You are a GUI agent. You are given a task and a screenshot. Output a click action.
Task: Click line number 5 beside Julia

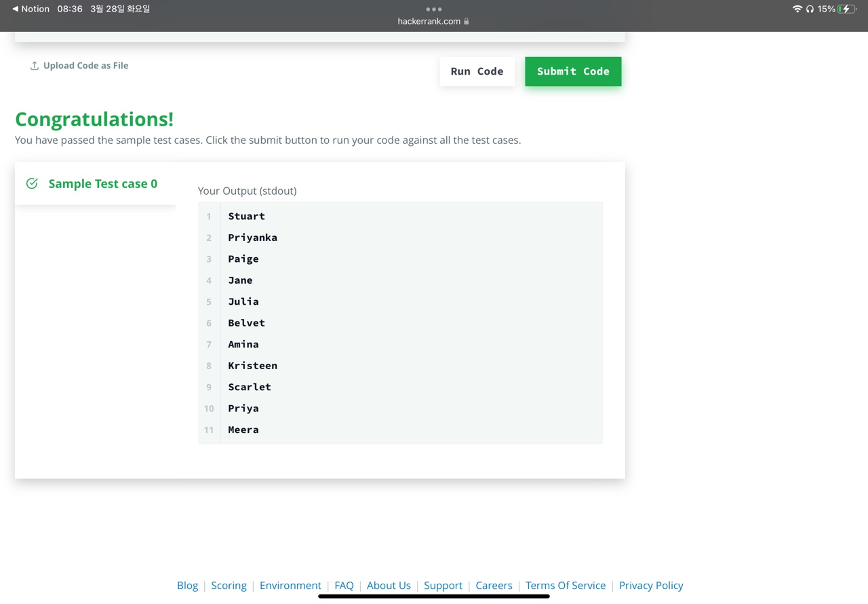(x=208, y=301)
